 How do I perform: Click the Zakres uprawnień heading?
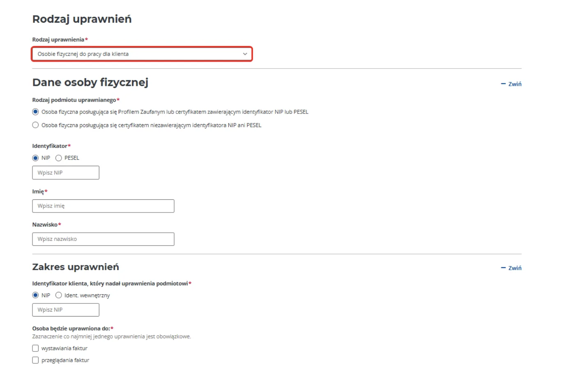(x=76, y=267)
